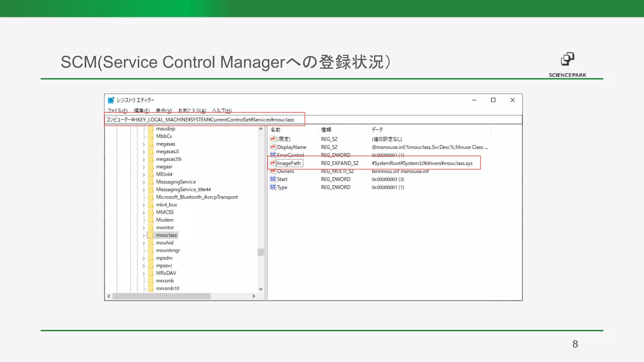Click the binary DWORD icon beside Start
This screenshot has height=362, width=644.
(x=273, y=179)
